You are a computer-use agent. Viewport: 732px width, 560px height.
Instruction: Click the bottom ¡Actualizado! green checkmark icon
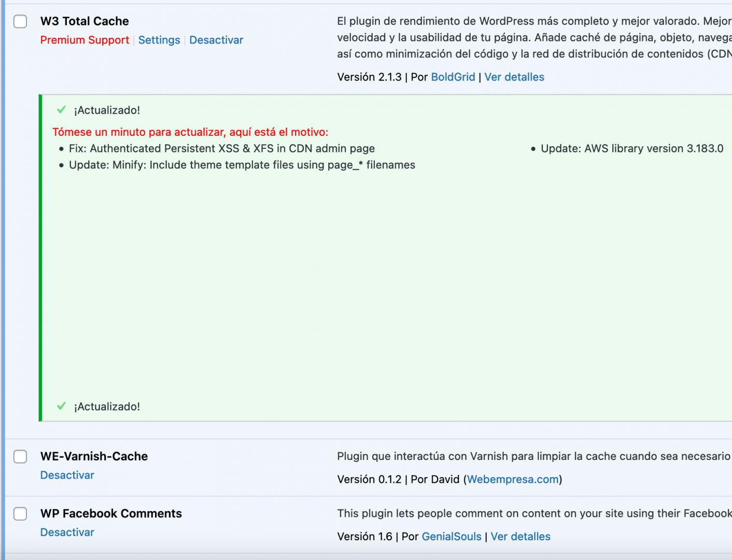tap(61, 406)
